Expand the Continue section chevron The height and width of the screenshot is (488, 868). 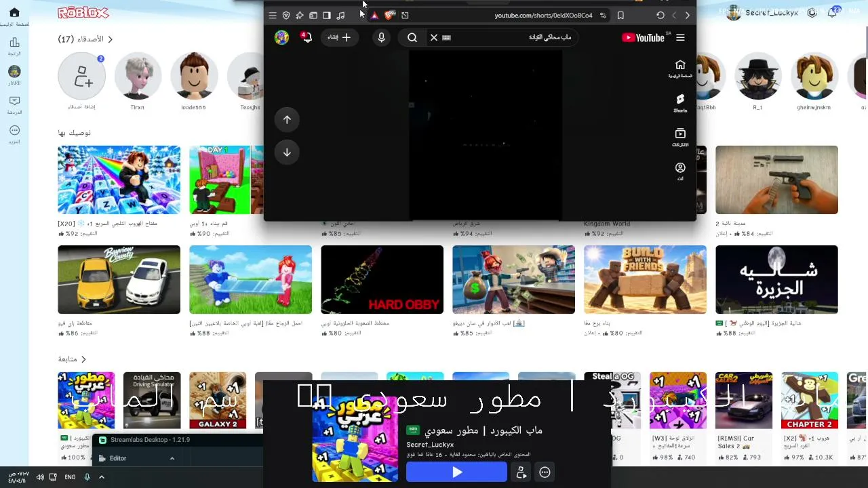coord(84,359)
